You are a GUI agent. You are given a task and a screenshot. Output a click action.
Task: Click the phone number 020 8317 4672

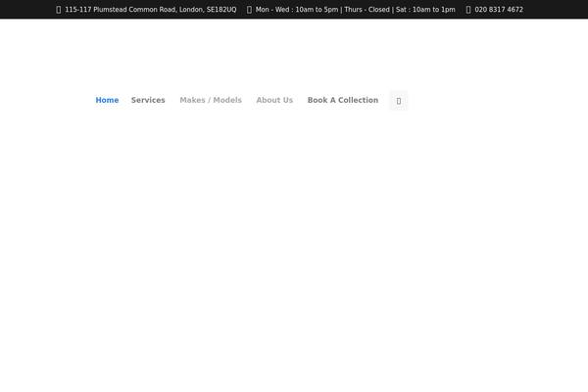[499, 10]
